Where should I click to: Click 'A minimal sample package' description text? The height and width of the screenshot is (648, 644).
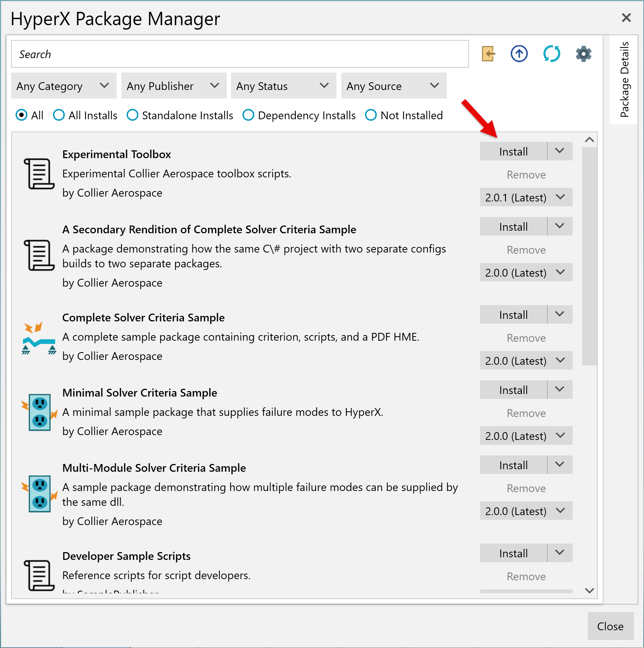(x=223, y=412)
